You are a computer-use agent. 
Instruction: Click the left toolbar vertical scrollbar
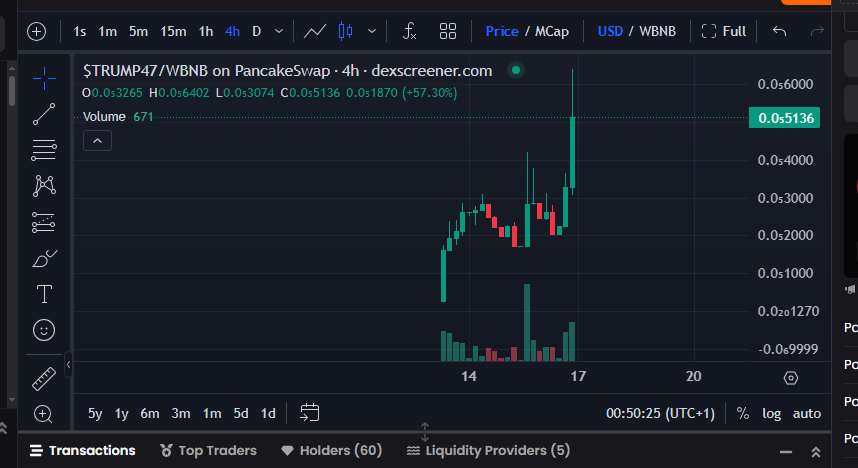tap(11, 91)
